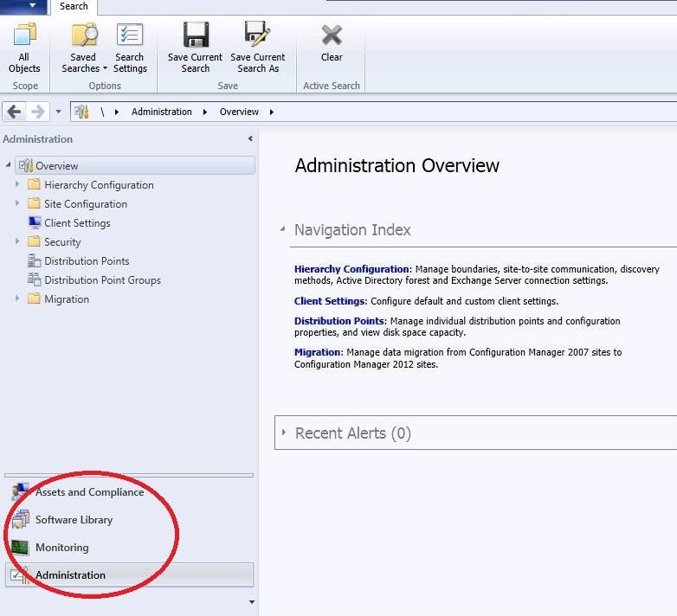Click the Save Current Search As icon
Screen dimensions: 677x616
coord(257,34)
